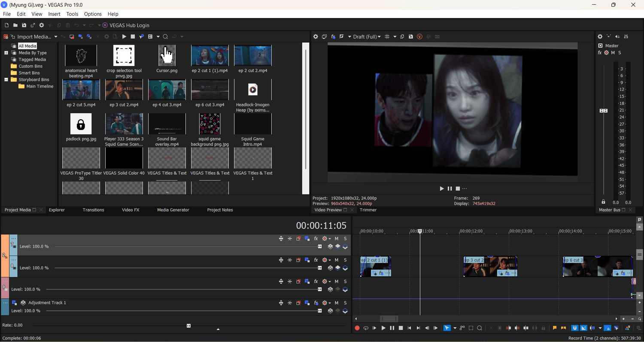Toggle snapping magnet button

[574, 328]
